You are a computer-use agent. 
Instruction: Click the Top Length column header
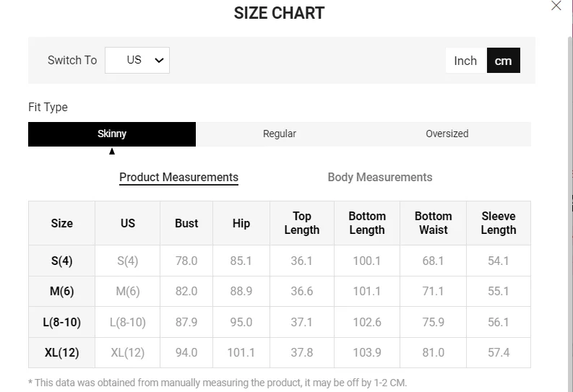click(x=302, y=223)
